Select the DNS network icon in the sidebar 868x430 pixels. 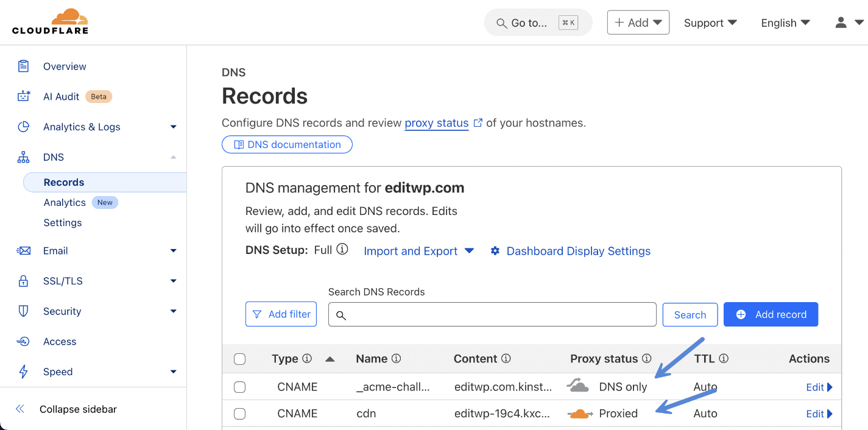[23, 157]
